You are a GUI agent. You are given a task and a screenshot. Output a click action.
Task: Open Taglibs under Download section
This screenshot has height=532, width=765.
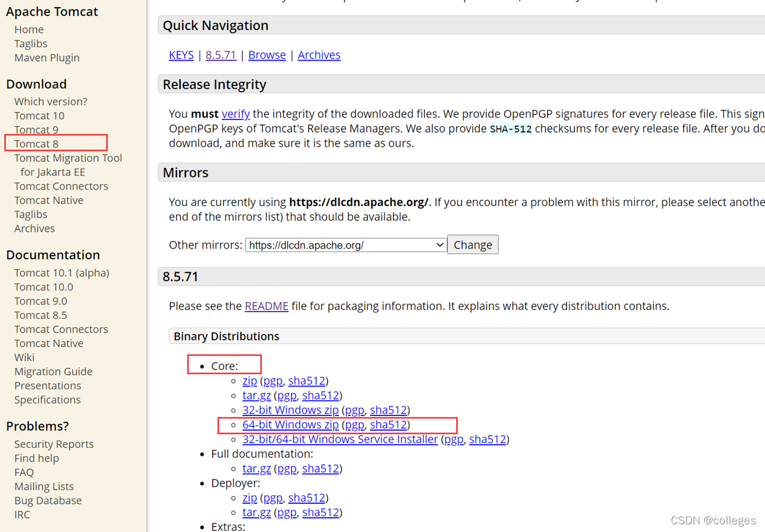[31, 214]
